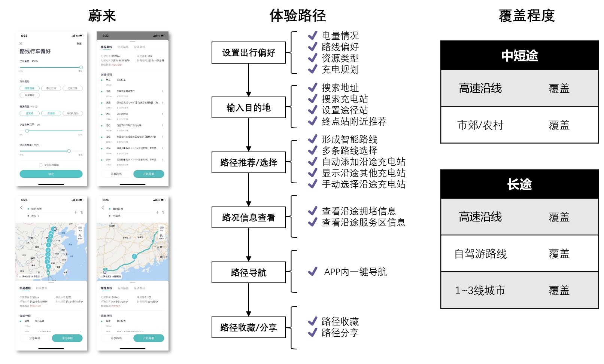604x364 pixels.
Task: Click the 设置出行偏好 flow box
Action: tap(249, 52)
